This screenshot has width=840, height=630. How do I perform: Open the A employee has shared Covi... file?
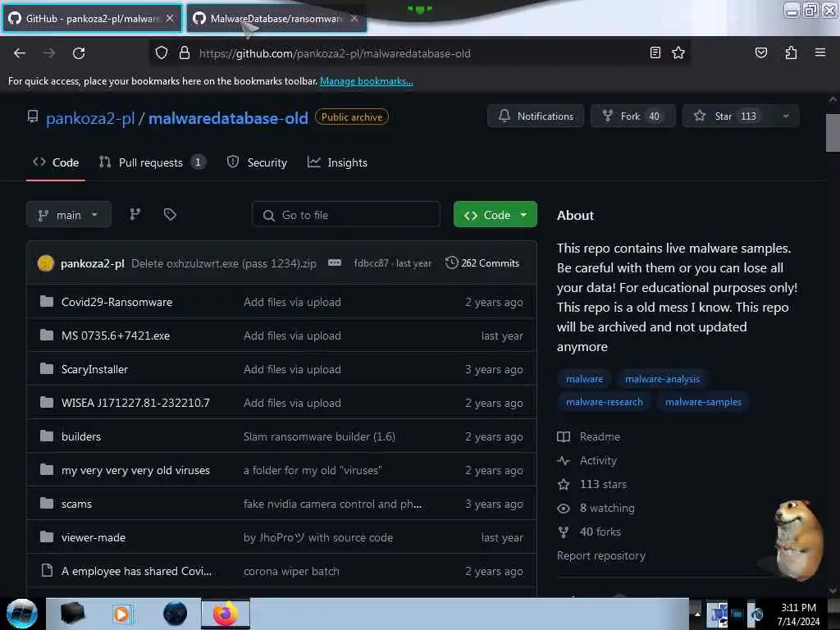pos(136,571)
